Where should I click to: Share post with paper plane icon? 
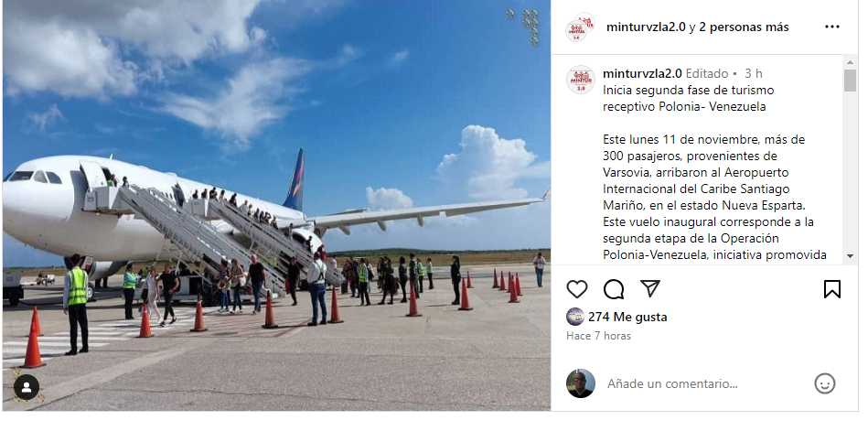[x=650, y=288]
